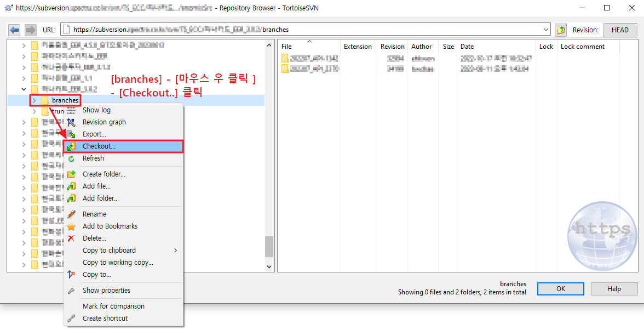Click the Revision graph icon
Image resolution: width=644 pixels, height=330 pixels.
pyautogui.click(x=71, y=122)
